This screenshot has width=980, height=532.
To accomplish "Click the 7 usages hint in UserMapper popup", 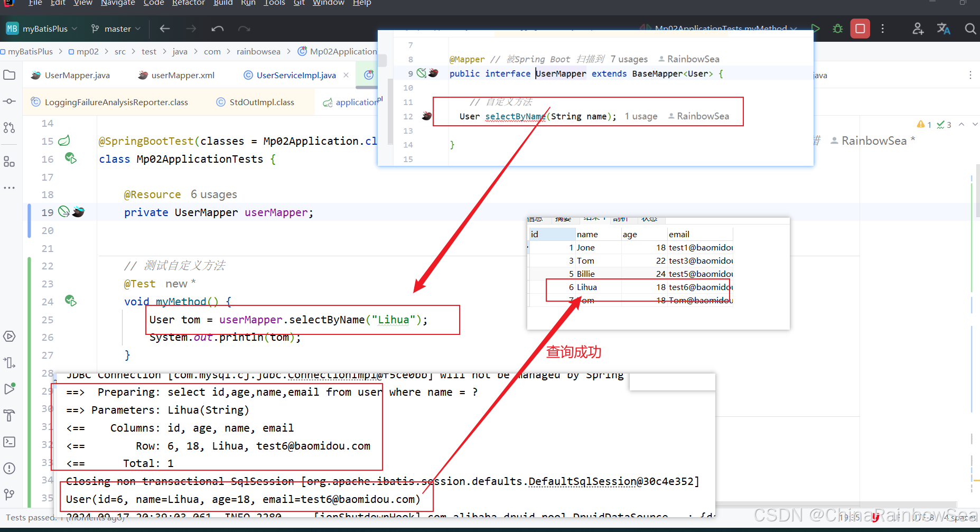I will point(629,59).
